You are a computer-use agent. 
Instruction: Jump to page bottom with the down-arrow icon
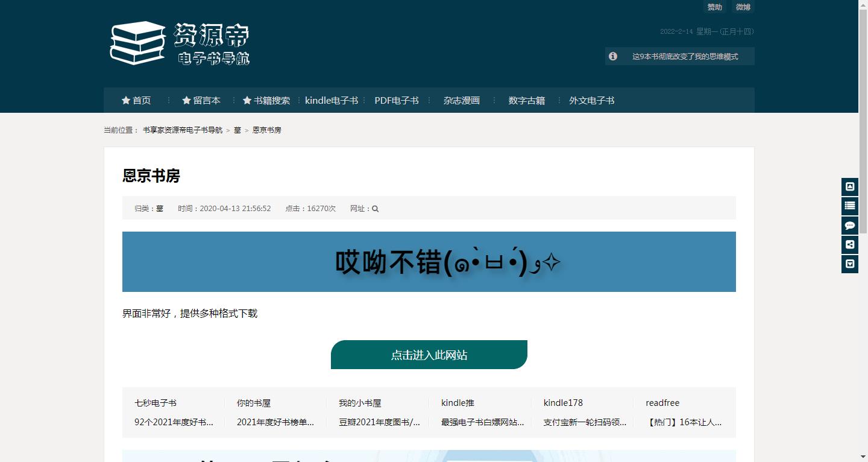click(849, 264)
